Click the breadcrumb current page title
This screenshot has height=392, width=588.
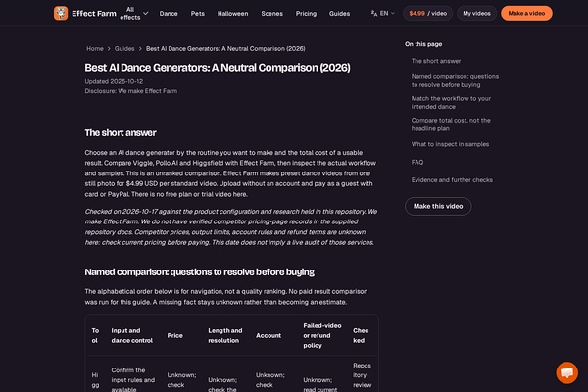click(225, 48)
